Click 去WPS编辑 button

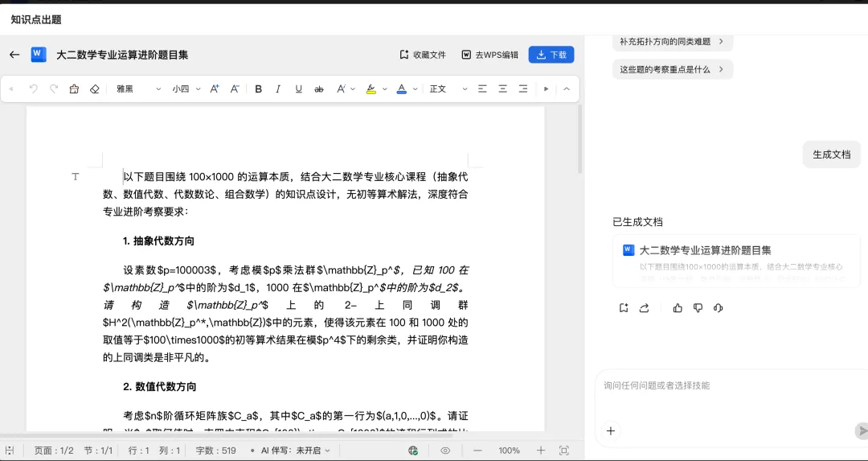(490, 55)
